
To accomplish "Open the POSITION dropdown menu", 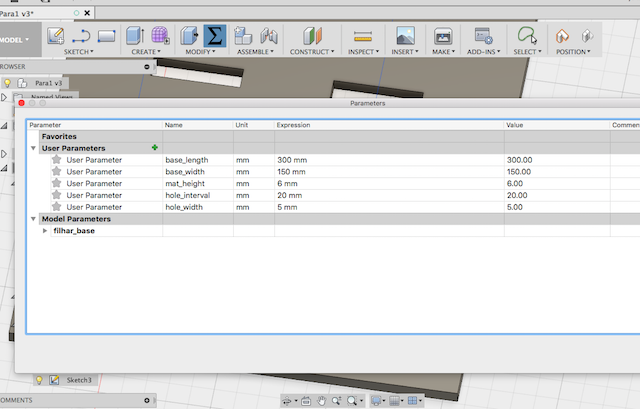I will click(573, 52).
